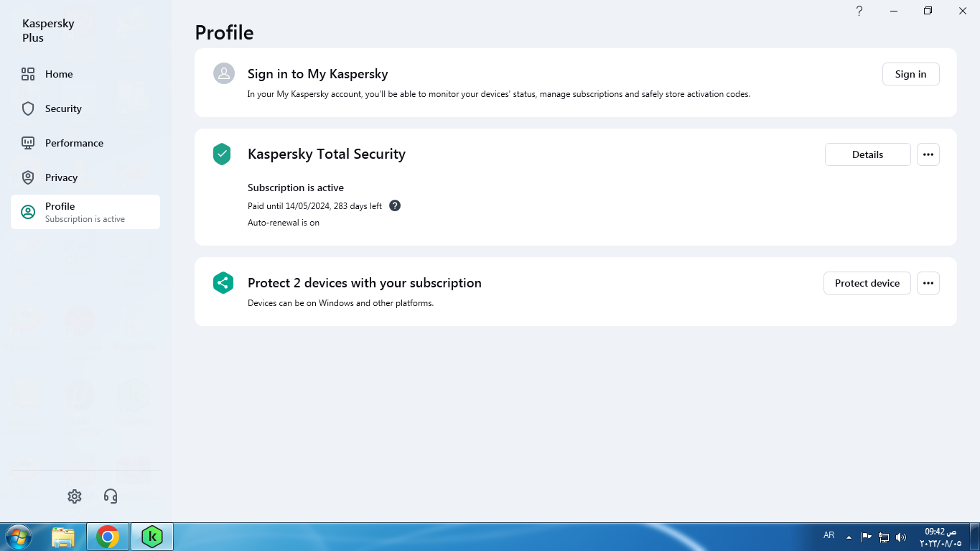The height and width of the screenshot is (551, 980).
Task: Click the Kaspersky taskbar icon
Action: [x=152, y=537]
